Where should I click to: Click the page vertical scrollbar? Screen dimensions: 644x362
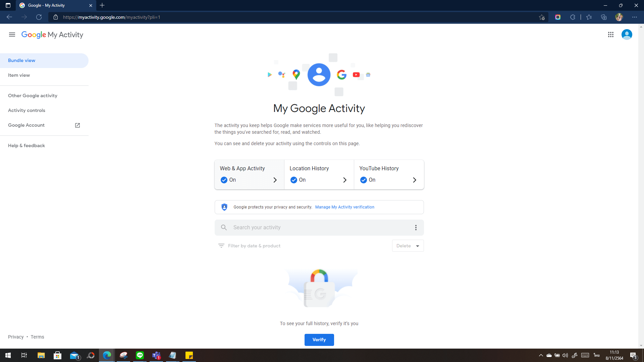(x=641, y=186)
